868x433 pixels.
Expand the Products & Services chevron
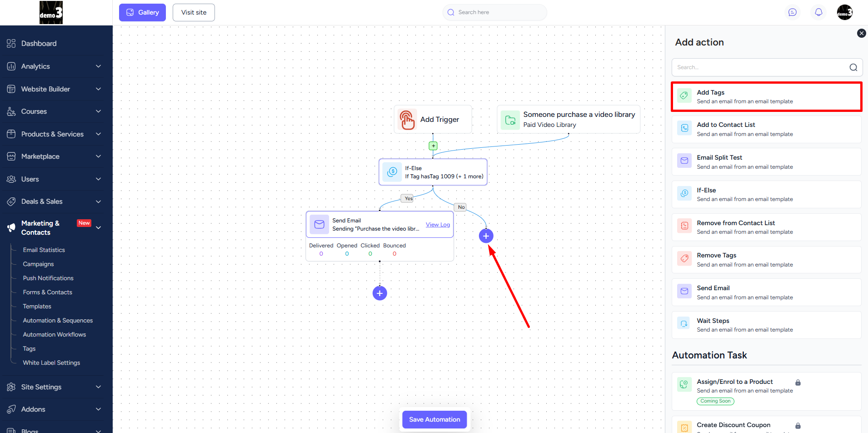click(x=98, y=134)
